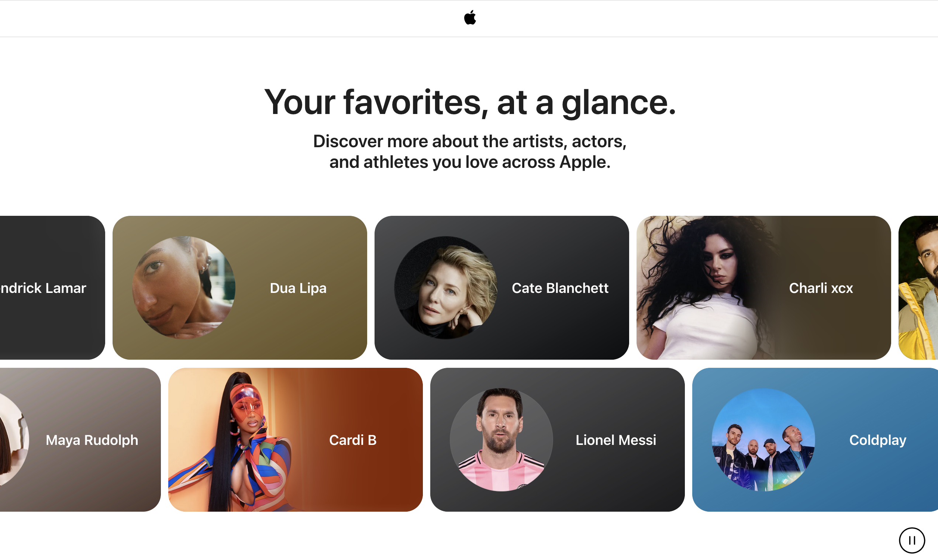Select the Charli xcx card
Viewport: 938px width, 560px height.
pyautogui.click(x=763, y=287)
